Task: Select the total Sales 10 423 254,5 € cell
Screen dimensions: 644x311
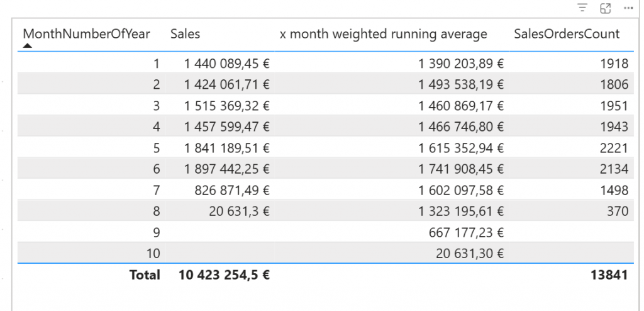Action: (x=224, y=275)
